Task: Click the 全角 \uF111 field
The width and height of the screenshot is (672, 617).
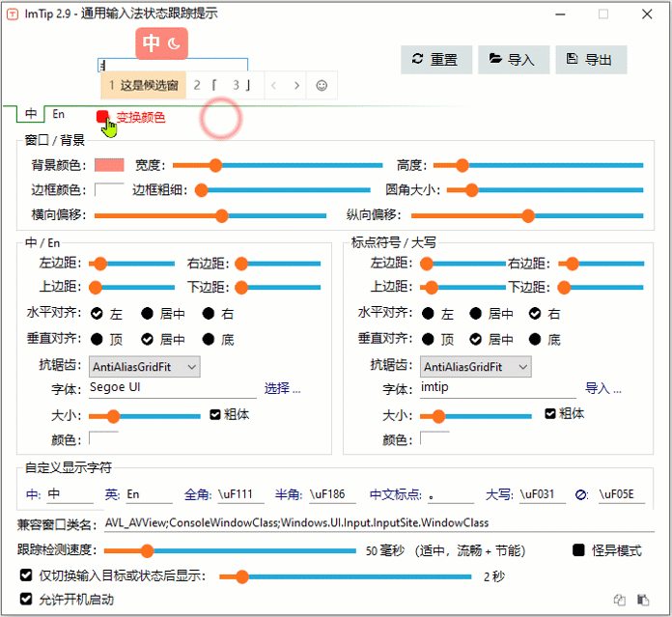Action: coord(240,494)
